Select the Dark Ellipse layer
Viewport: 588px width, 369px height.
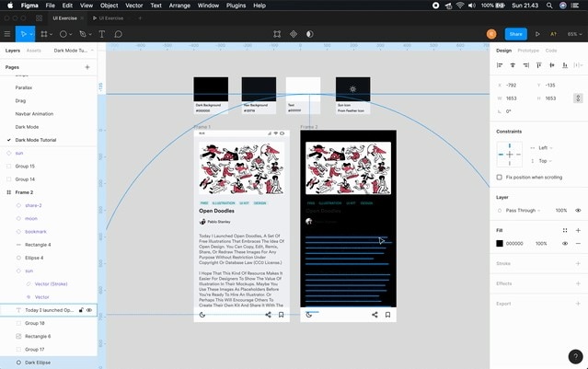pyautogui.click(x=49, y=363)
